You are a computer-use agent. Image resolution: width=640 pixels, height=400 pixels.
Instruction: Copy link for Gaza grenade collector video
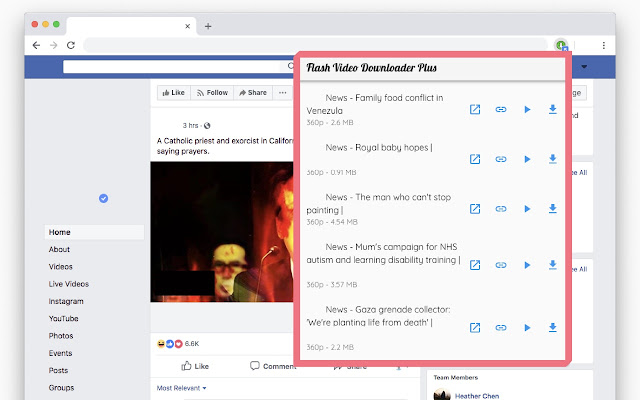pos(501,328)
